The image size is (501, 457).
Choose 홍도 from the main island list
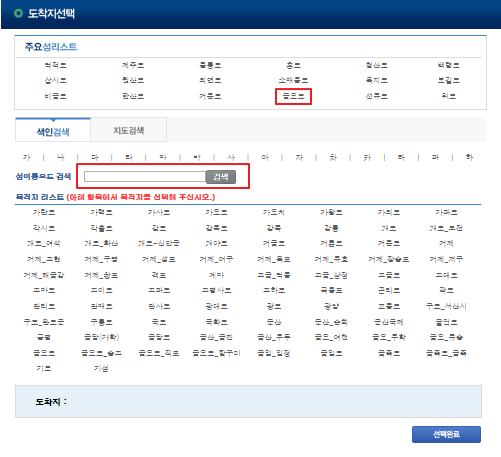(293, 65)
